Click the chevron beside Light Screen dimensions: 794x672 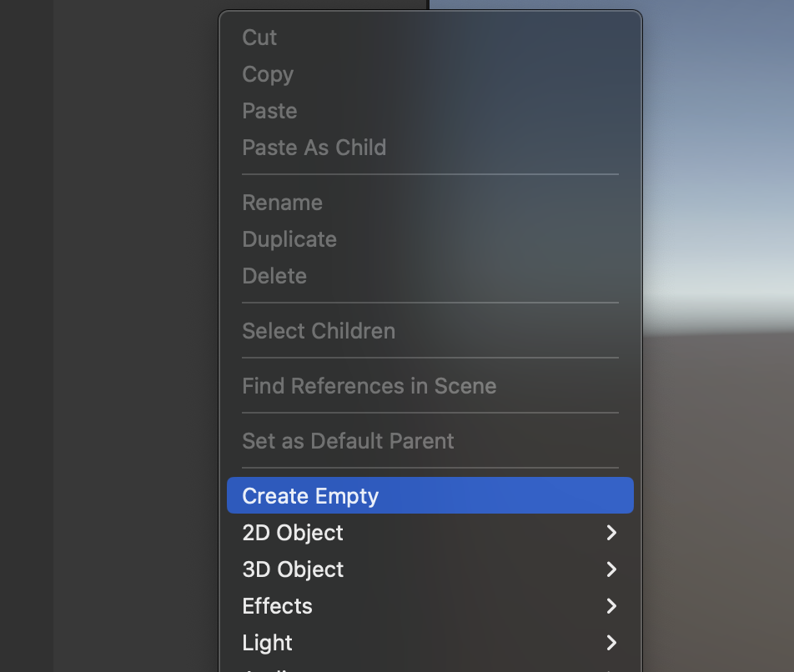tap(611, 643)
